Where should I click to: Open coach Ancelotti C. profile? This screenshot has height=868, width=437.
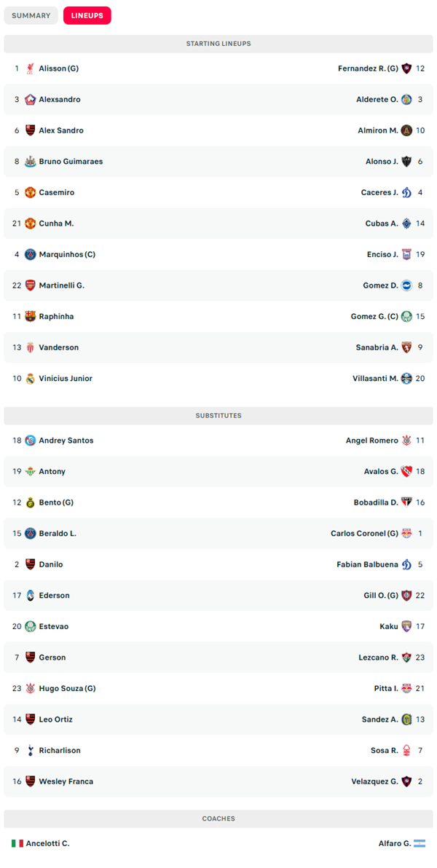47,844
